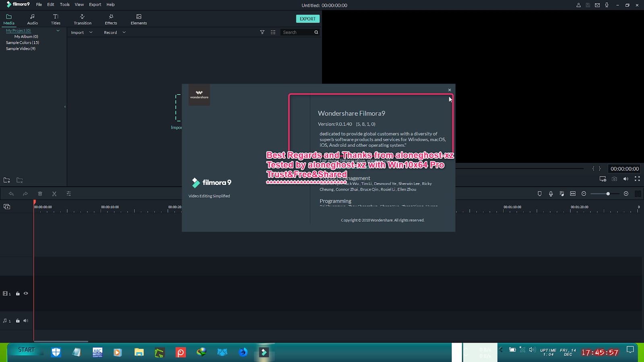Collapse the My Project tree arrow

(58, 31)
